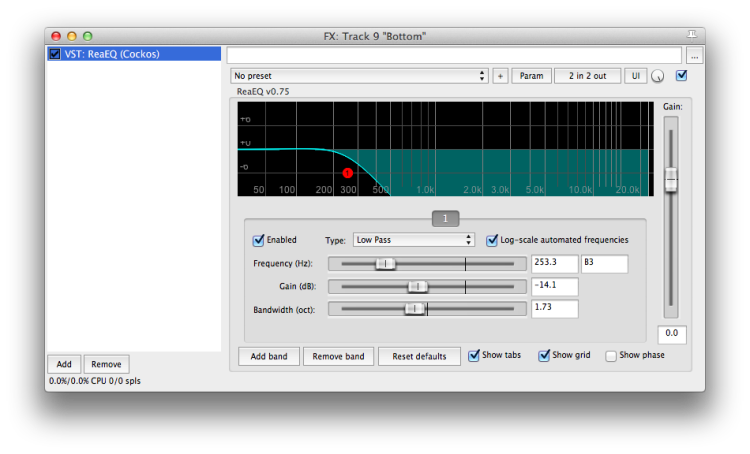
Task: Disable Show grid checkbox
Action: (x=544, y=355)
